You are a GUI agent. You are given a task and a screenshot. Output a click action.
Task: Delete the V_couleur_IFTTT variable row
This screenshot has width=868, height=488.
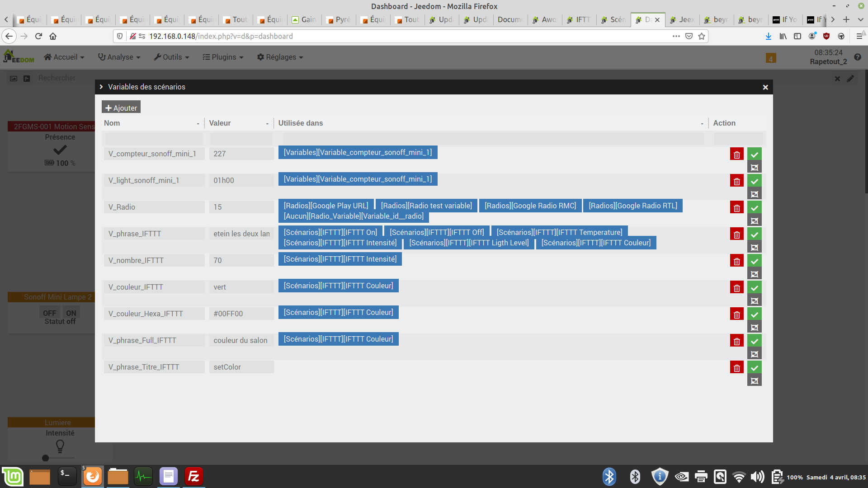[x=736, y=288]
